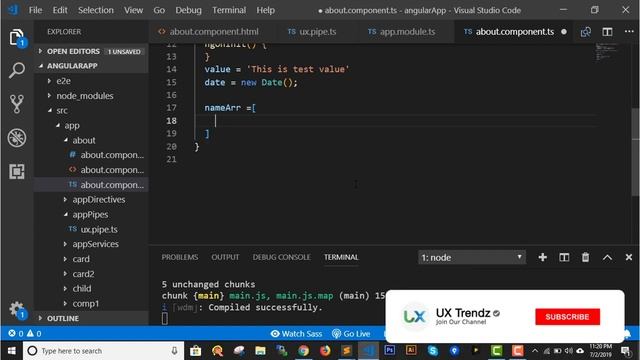
Task: Collapse the app folder
Action: pyautogui.click(x=71, y=125)
